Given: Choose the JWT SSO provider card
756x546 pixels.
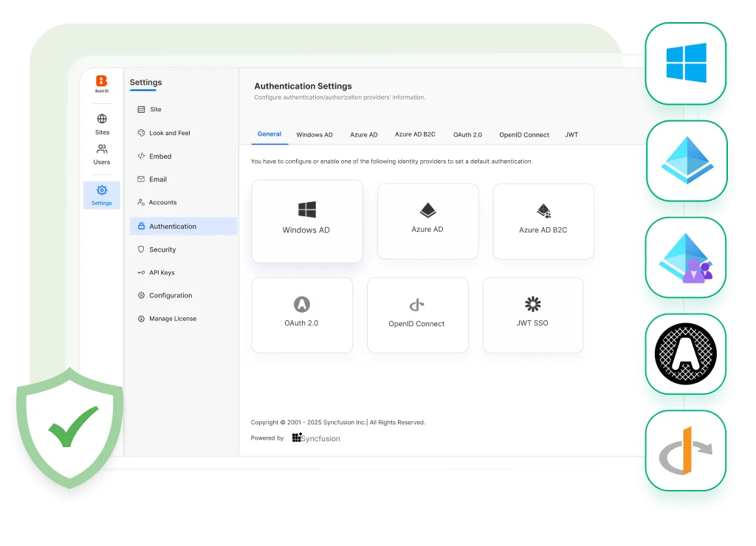Looking at the screenshot, I should click(532, 314).
